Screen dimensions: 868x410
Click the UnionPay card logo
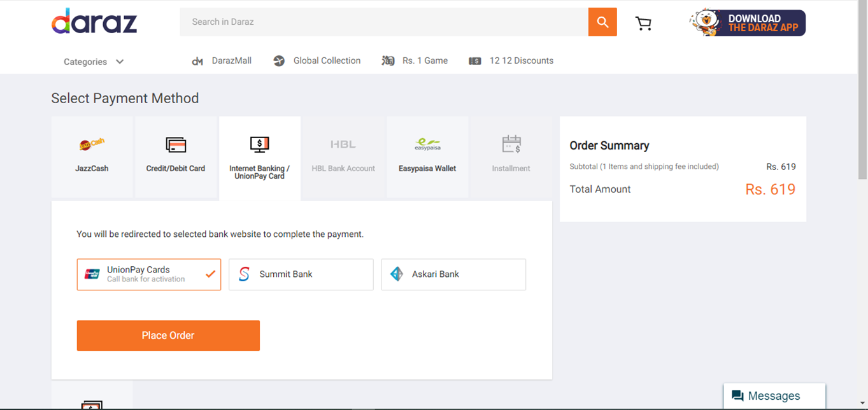(x=92, y=274)
